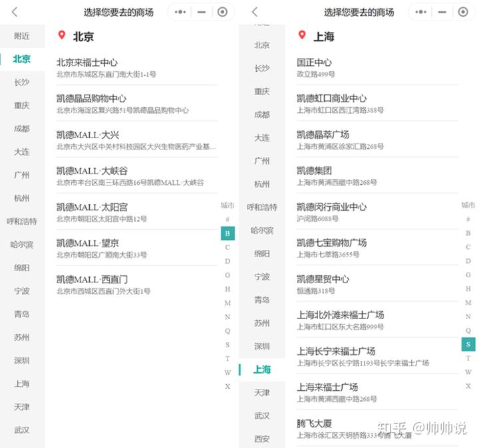The image size is (479, 448).
Task: Jump to index letter S on left screen
Action: click(x=228, y=345)
